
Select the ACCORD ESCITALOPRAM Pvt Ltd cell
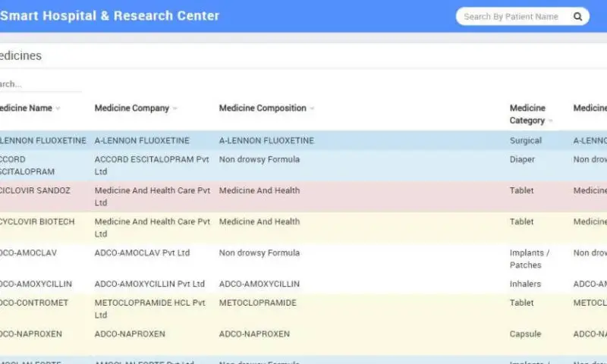coord(152,165)
